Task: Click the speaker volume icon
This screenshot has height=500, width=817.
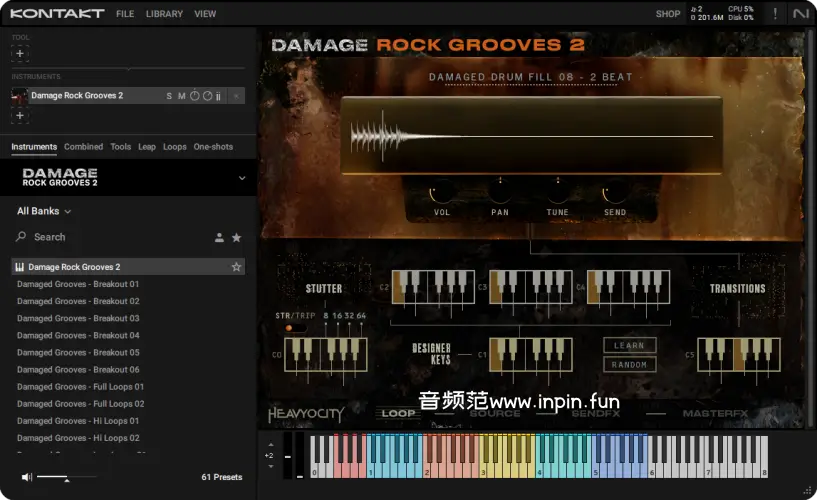Action: coord(24,477)
